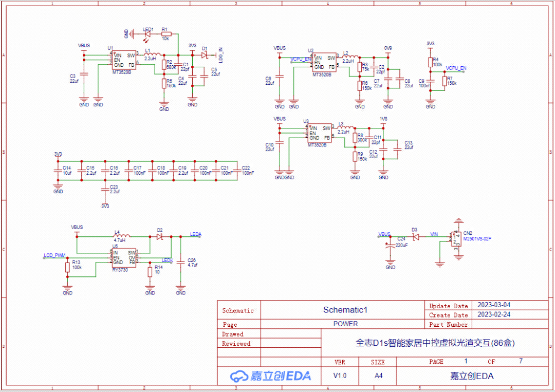Click the VBUS net label above U1
The height and width of the screenshot is (392, 555).
(84, 46)
